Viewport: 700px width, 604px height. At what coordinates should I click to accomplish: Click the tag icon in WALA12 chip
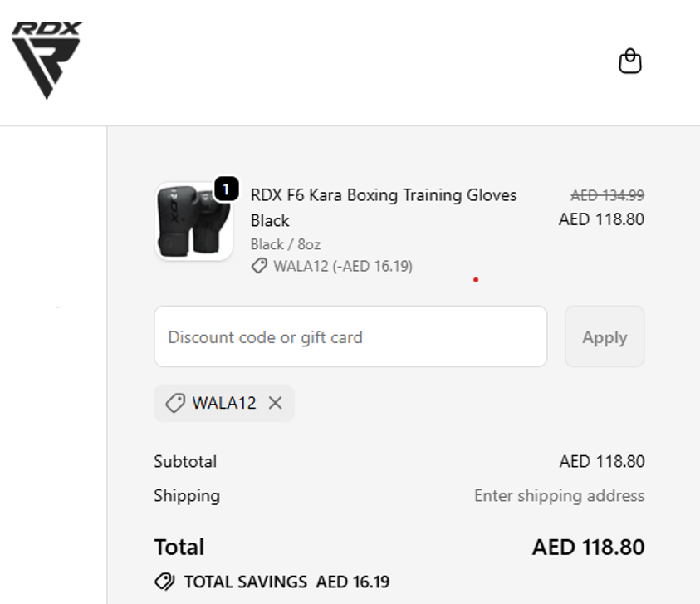coord(174,403)
